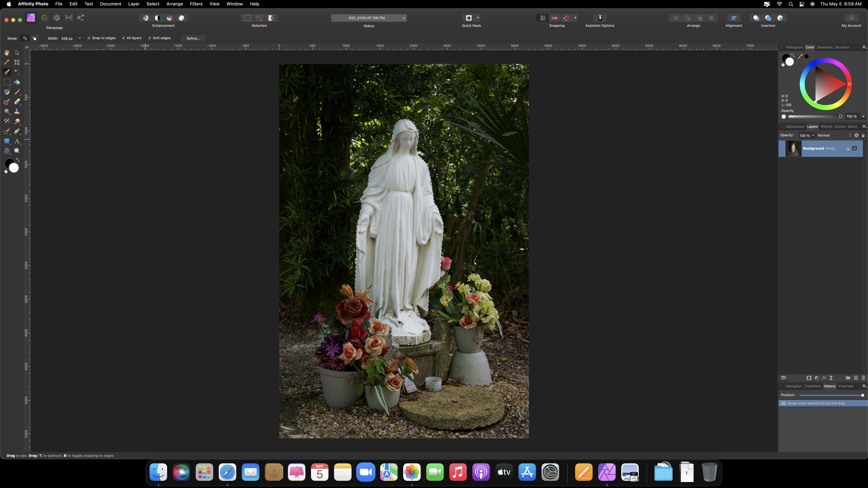Image resolution: width=868 pixels, height=488 pixels.
Task: Open the layer Opacity dropdown
Action: (813, 135)
